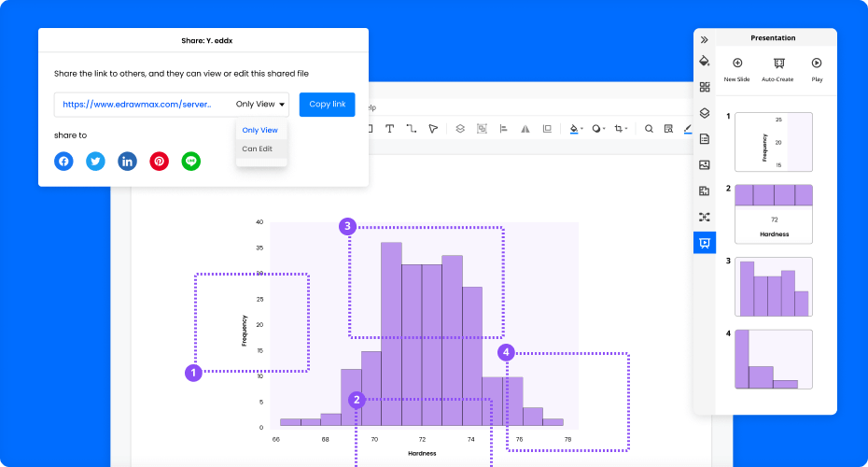This screenshot has height=467, width=868.
Task: Play the presentation
Action: 817,69
